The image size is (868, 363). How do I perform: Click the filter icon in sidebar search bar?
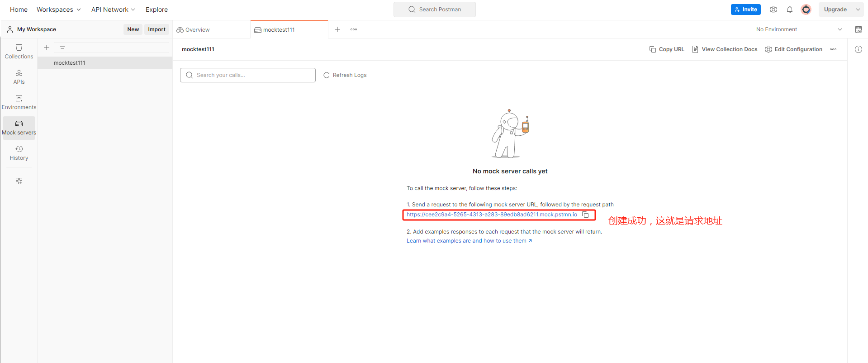coord(62,48)
